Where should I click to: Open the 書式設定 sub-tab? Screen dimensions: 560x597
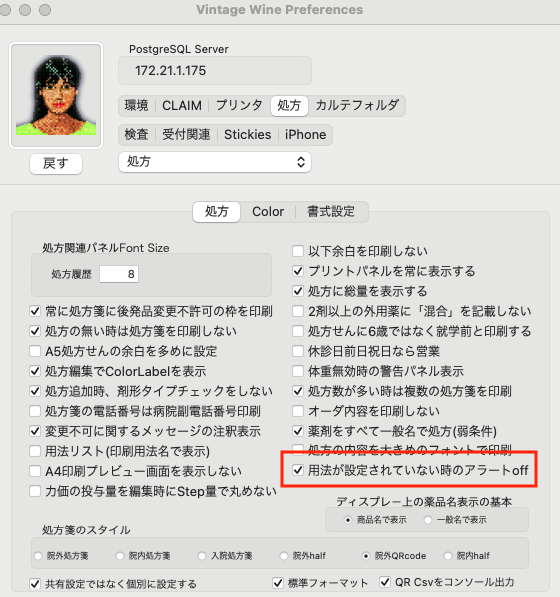coord(331,212)
